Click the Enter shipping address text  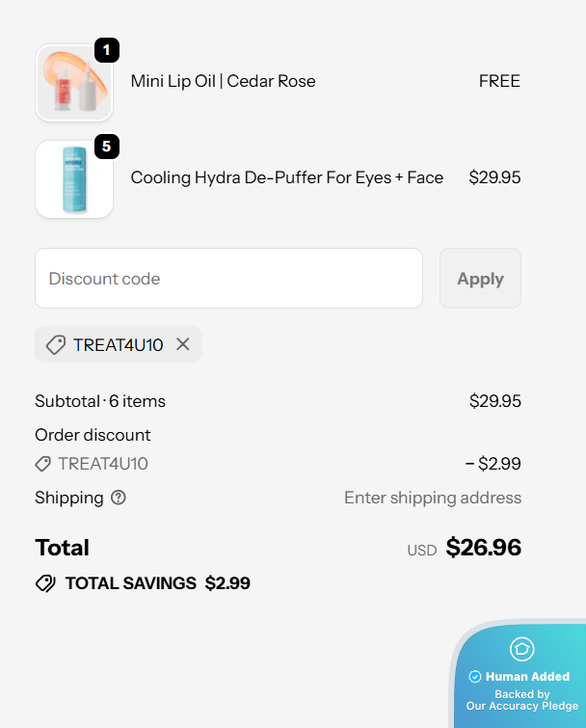click(x=432, y=498)
